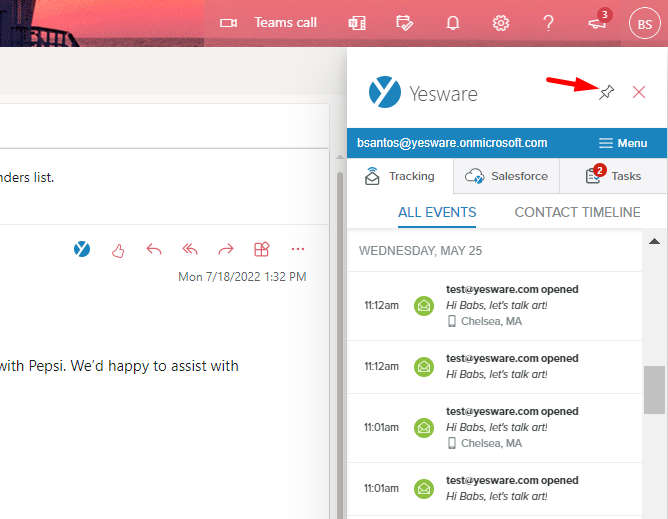Click the events list scrollbar thumb
The height and width of the screenshot is (519, 668).
pos(654,389)
